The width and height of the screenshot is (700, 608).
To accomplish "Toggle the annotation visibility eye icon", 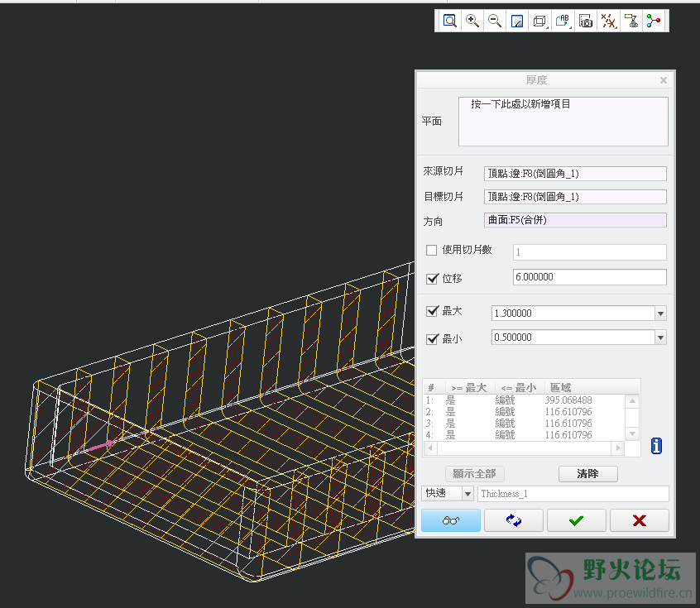I will click(x=630, y=21).
